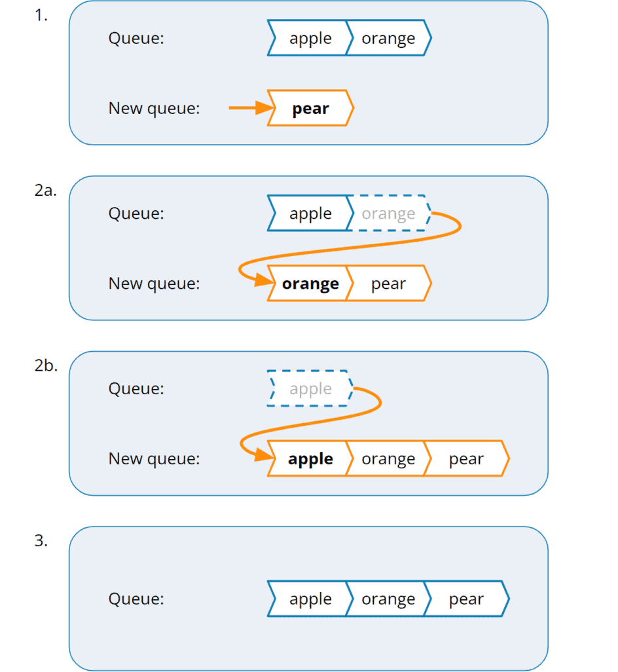Click the bold orange element in step 2a
Image resolution: width=618 pixels, height=672 pixels.
pyautogui.click(x=310, y=284)
